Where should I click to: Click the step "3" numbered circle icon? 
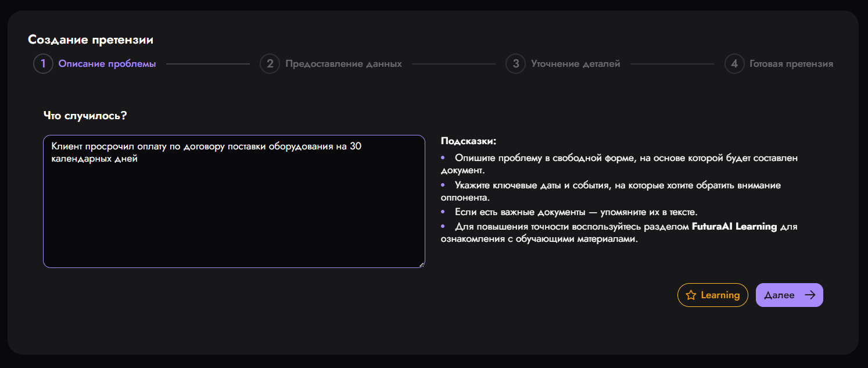[x=515, y=64]
